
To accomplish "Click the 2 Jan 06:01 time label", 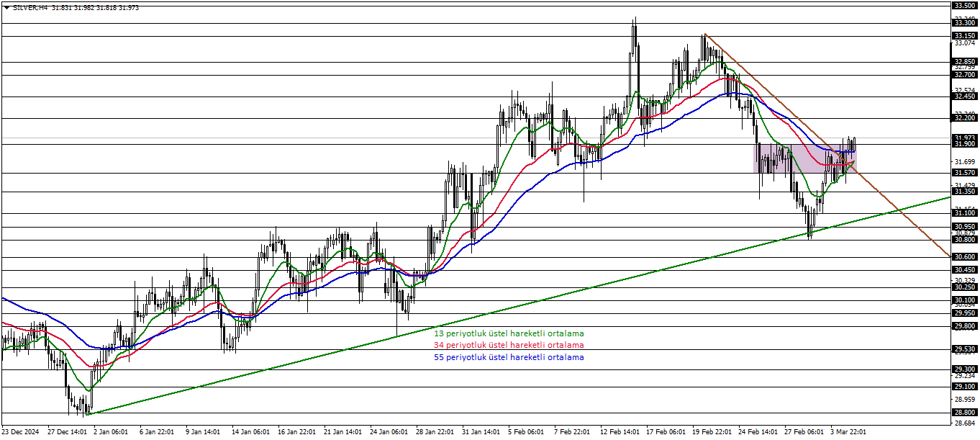I will point(111,432).
